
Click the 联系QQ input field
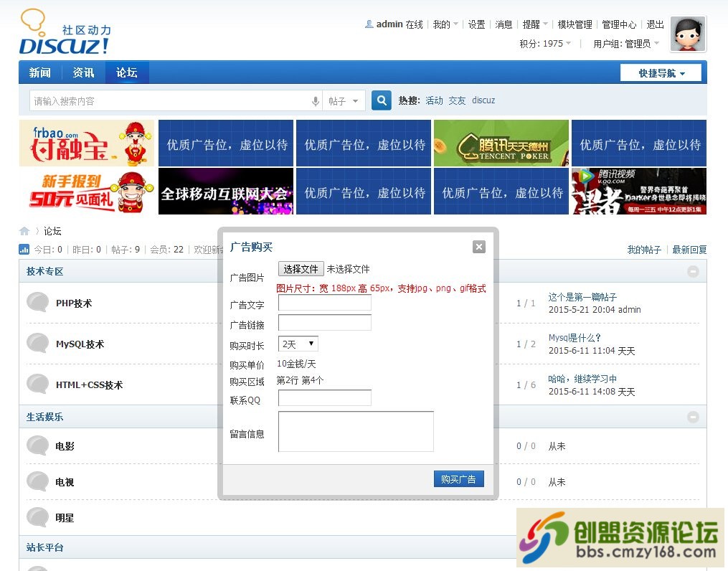[324, 398]
